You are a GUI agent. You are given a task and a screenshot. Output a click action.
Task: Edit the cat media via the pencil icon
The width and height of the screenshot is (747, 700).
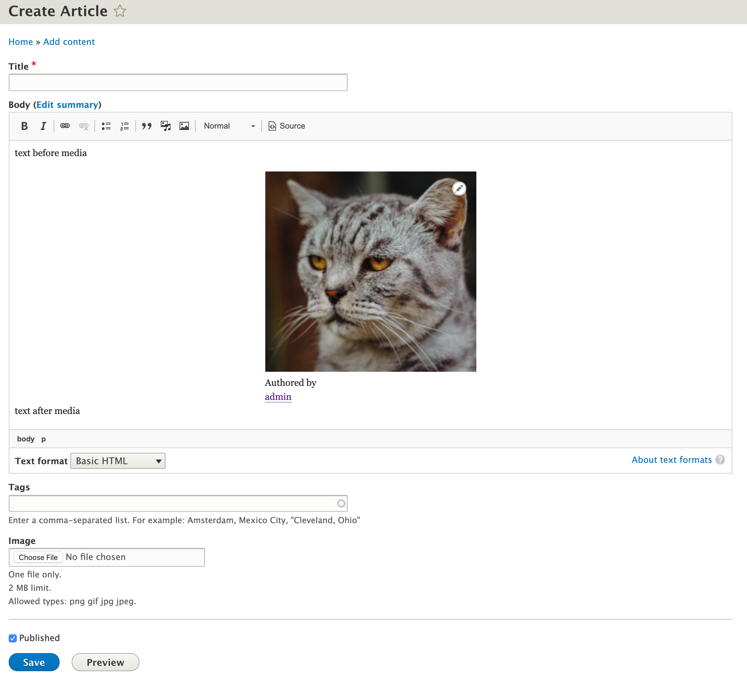pyautogui.click(x=459, y=189)
